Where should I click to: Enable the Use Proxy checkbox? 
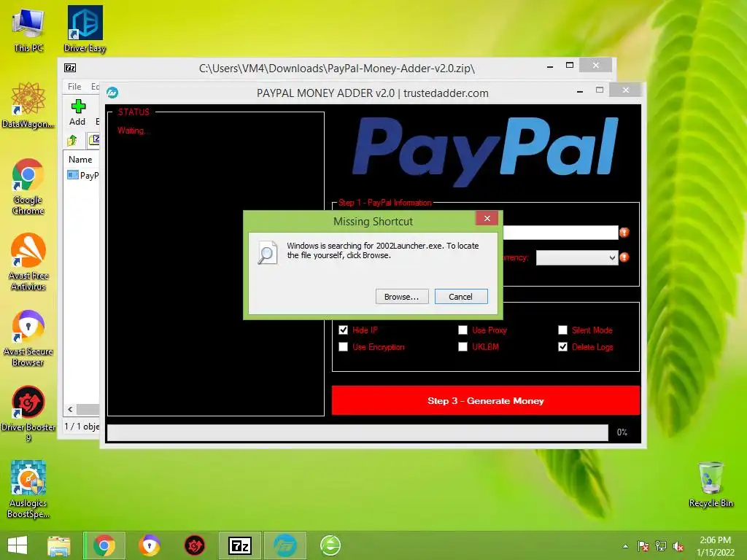462,330
